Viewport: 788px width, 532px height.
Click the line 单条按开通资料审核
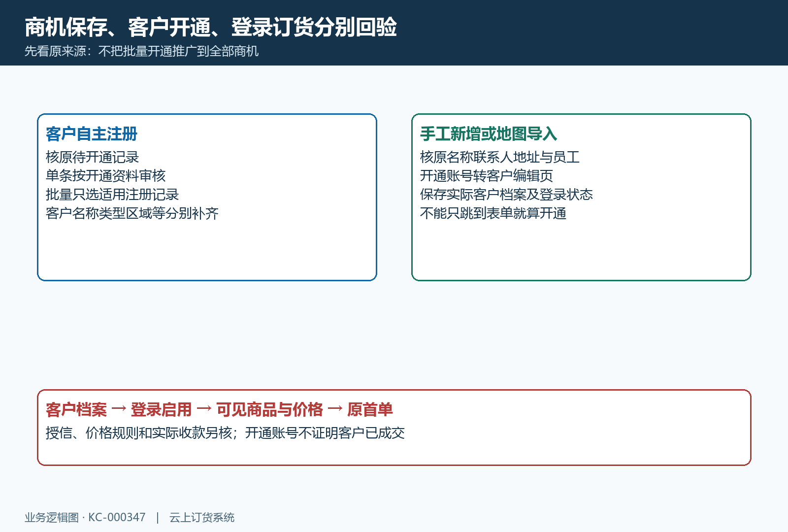tap(106, 176)
